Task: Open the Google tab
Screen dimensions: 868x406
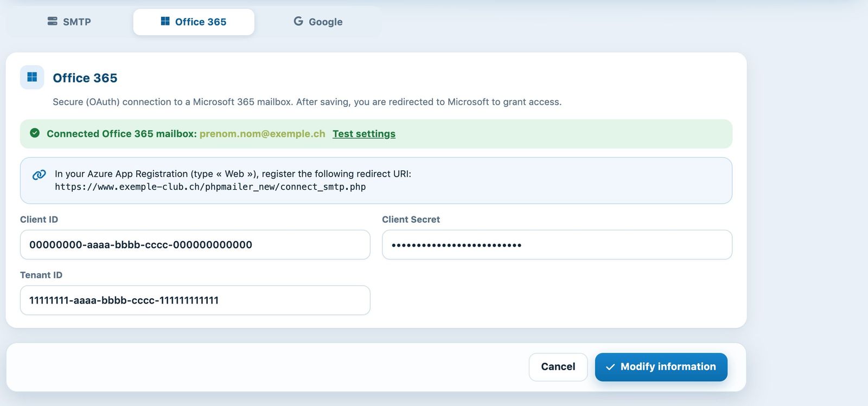Action: pyautogui.click(x=318, y=22)
